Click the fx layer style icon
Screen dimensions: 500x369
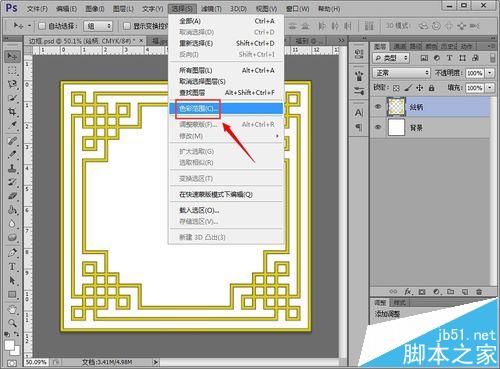click(408, 292)
